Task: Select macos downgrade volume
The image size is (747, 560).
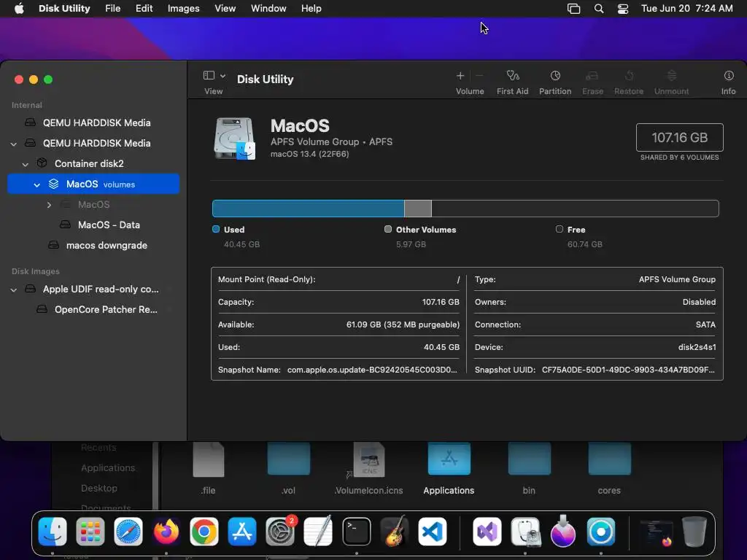Action: (x=93, y=245)
